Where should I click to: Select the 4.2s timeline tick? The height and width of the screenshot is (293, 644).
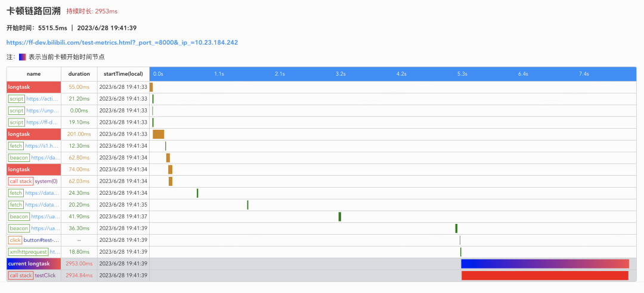[x=401, y=74]
